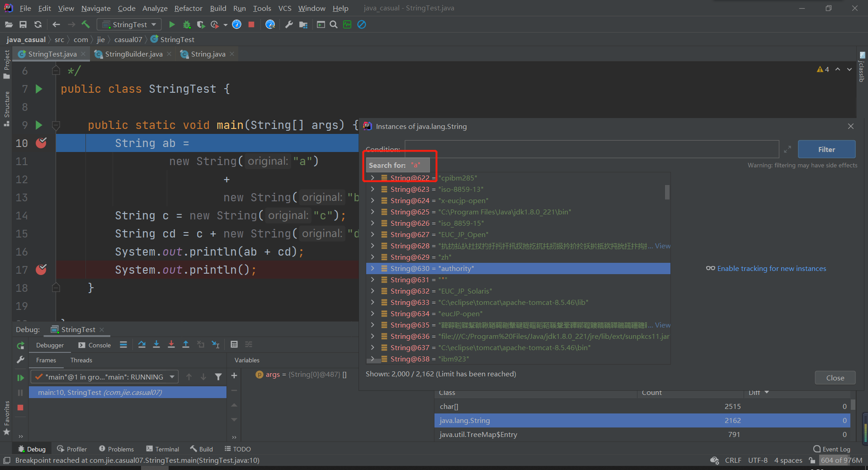Click Search Everywhere magnifier icon

click(334, 24)
